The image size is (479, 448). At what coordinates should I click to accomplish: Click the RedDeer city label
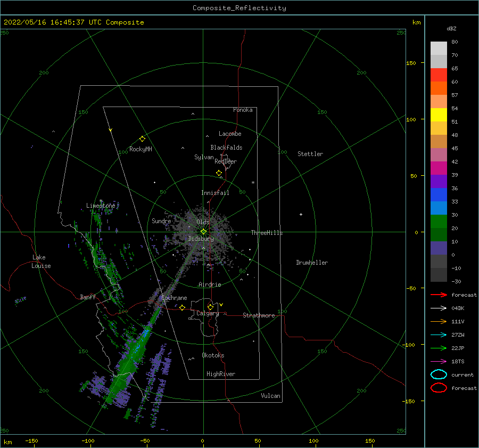[226, 161]
